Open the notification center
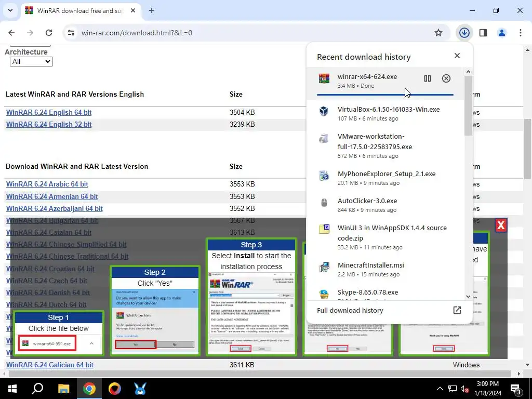 coord(515,389)
